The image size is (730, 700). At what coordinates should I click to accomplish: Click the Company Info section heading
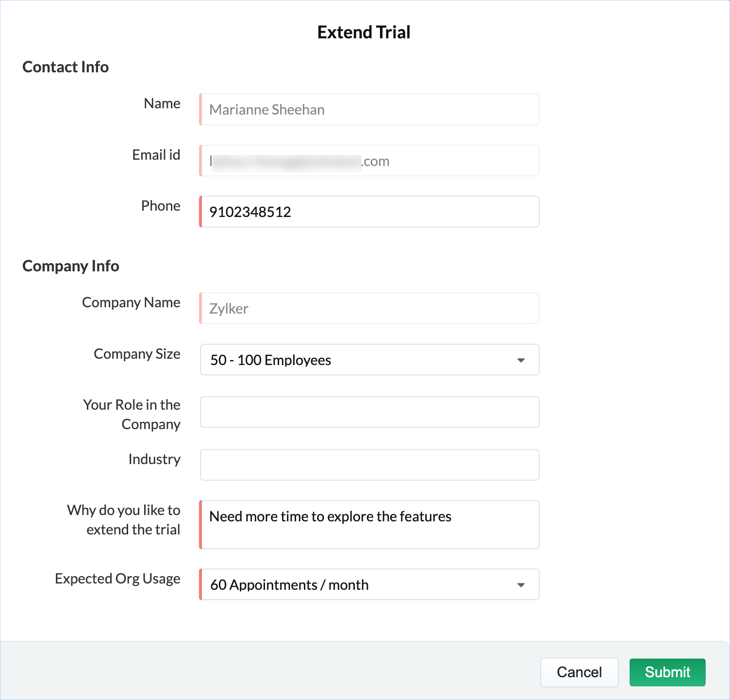click(x=71, y=266)
